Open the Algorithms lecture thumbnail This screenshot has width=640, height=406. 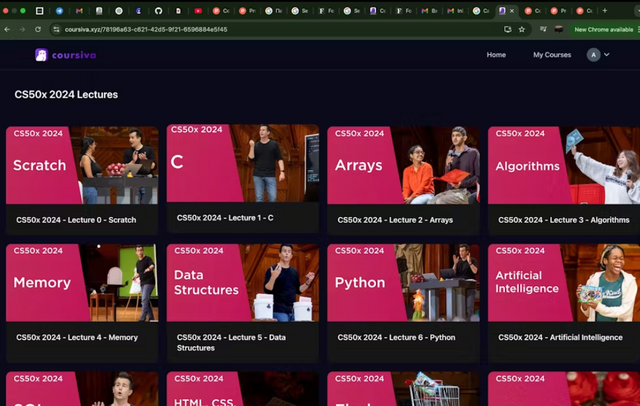(564, 165)
